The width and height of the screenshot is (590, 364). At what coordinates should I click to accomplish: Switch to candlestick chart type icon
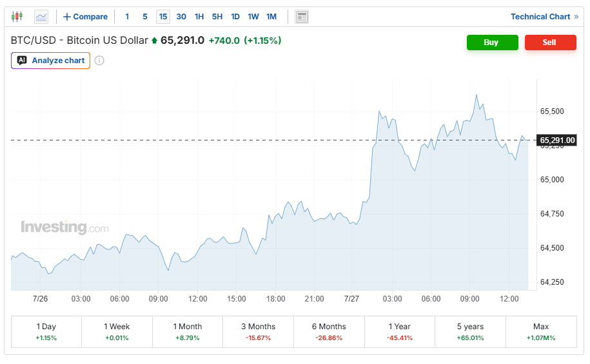(x=17, y=17)
